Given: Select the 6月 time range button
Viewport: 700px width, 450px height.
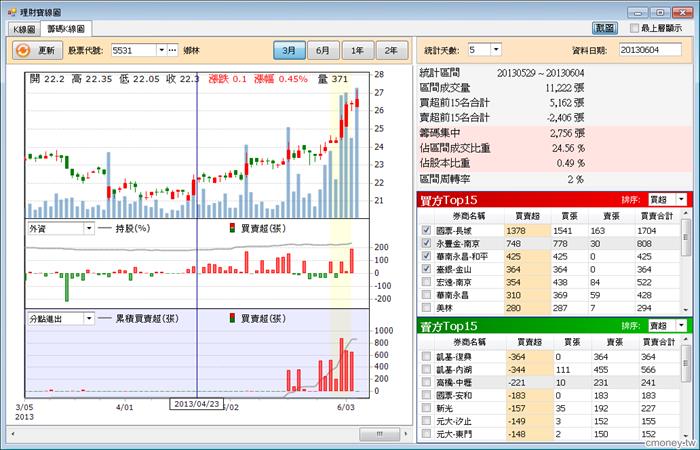Looking at the screenshot, I should 323,49.
